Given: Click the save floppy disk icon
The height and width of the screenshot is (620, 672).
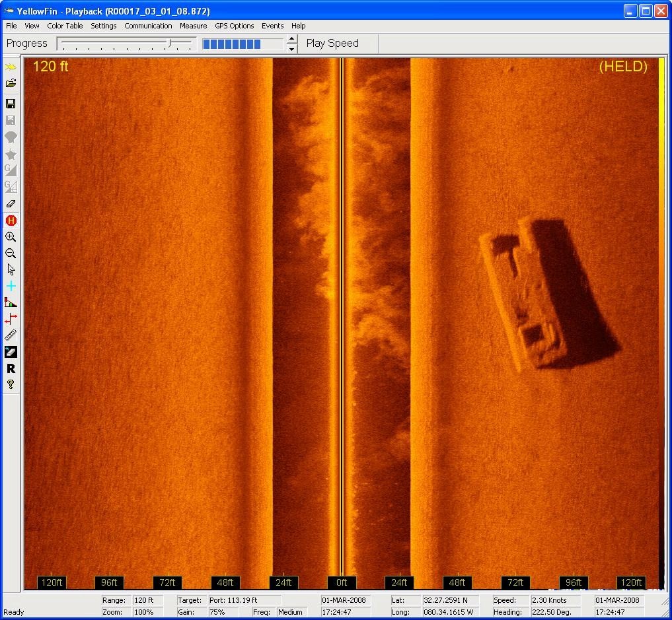Looking at the screenshot, I should point(11,104).
